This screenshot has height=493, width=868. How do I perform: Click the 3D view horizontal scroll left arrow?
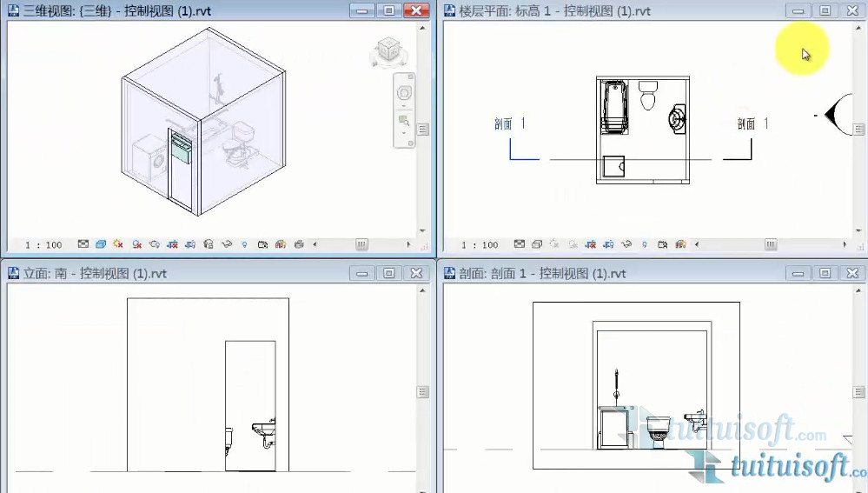[x=315, y=244]
